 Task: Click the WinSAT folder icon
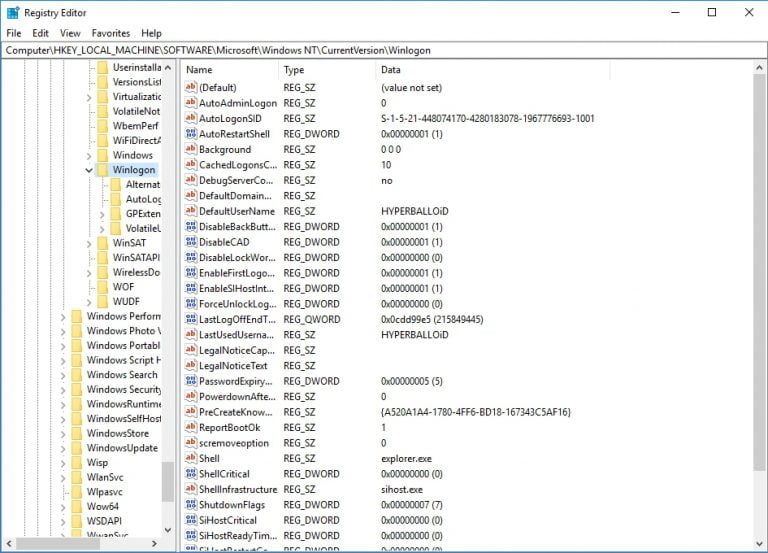[x=102, y=243]
